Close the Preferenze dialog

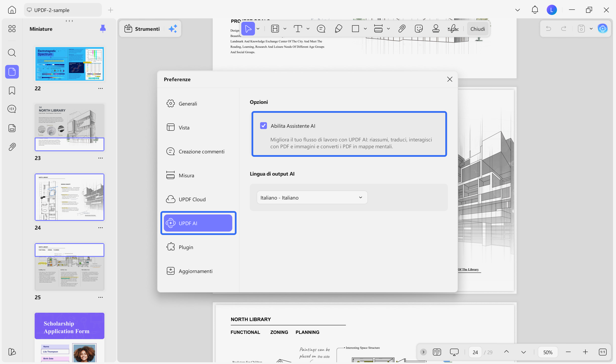tap(450, 79)
